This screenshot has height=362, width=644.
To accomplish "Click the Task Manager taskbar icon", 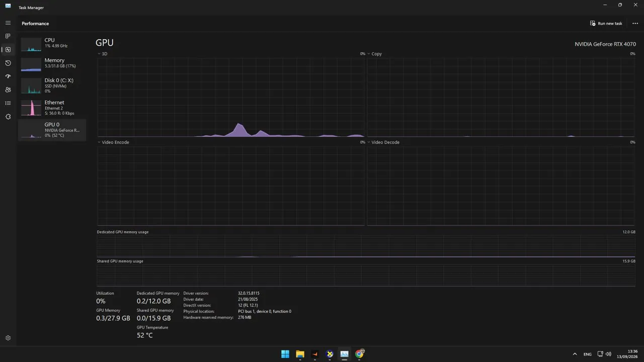I will click(344, 354).
